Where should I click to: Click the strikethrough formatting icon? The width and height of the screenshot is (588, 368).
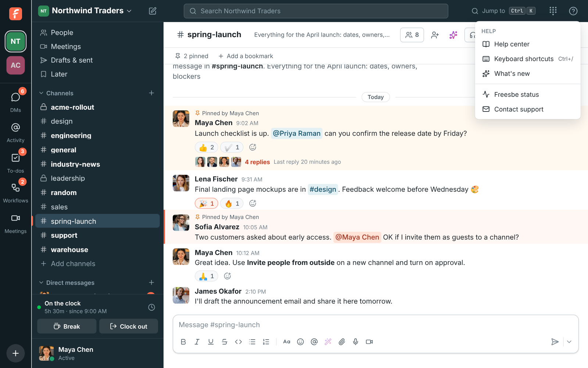(x=225, y=342)
